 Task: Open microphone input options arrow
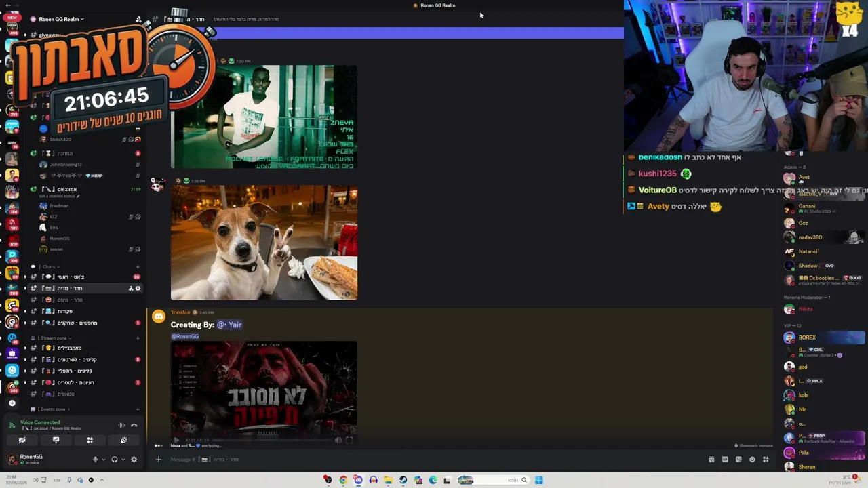(x=103, y=460)
